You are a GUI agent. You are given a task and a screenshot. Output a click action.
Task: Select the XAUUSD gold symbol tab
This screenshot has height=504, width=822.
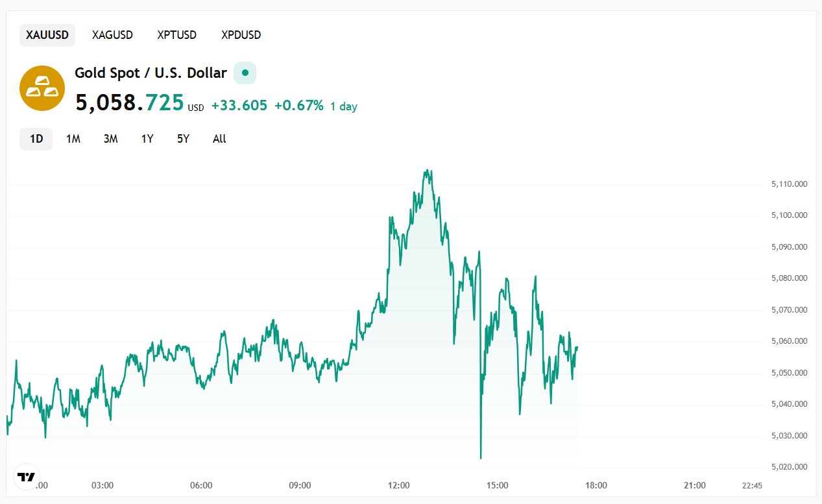[x=47, y=35]
